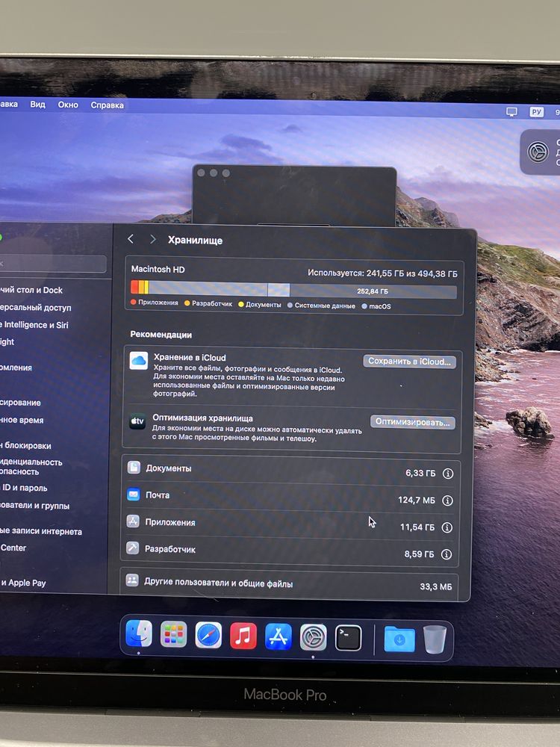560x747 pixels.
Task: Click the Хранилище window title
Action: point(195,240)
